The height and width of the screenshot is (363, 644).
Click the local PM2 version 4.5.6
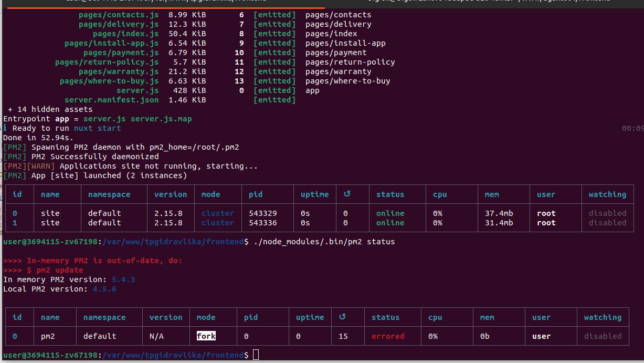pyautogui.click(x=104, y=289)
